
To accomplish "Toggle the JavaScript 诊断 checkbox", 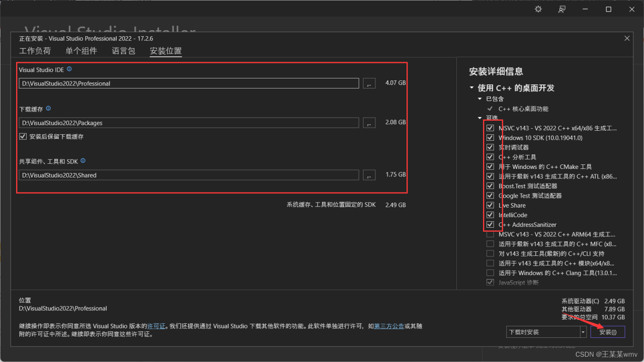I will (x=490, y=283).
